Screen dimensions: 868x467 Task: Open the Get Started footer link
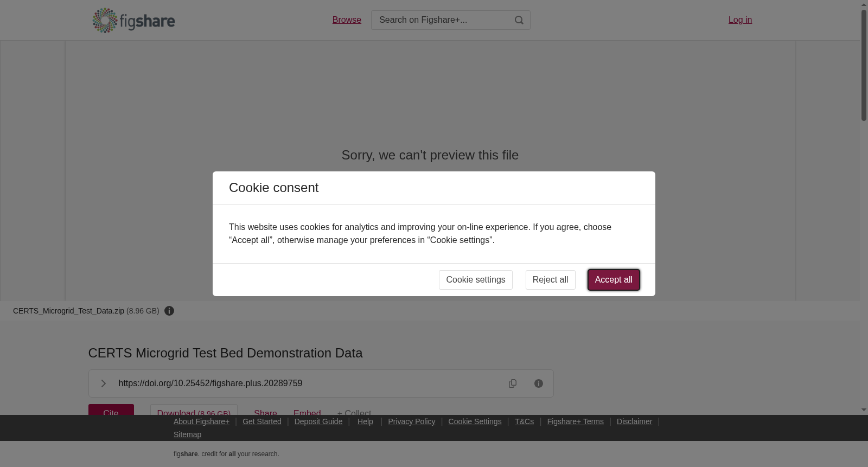coord(262,421)
